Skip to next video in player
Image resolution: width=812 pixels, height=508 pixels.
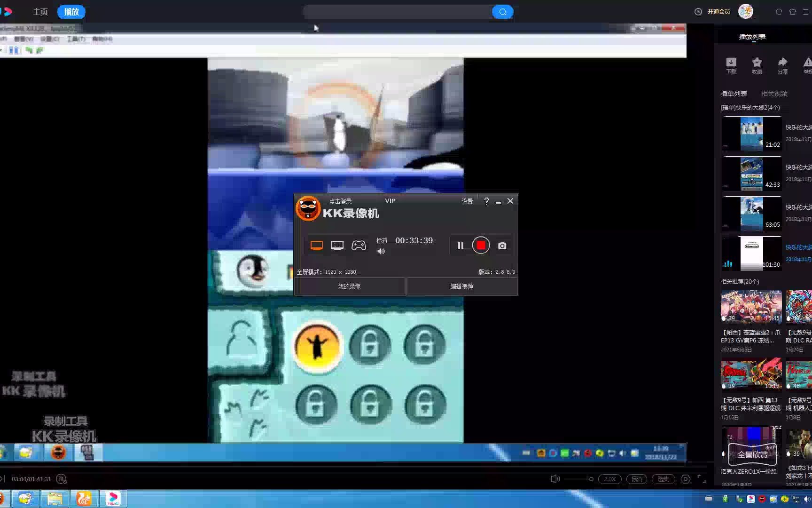tap(2, 479)
